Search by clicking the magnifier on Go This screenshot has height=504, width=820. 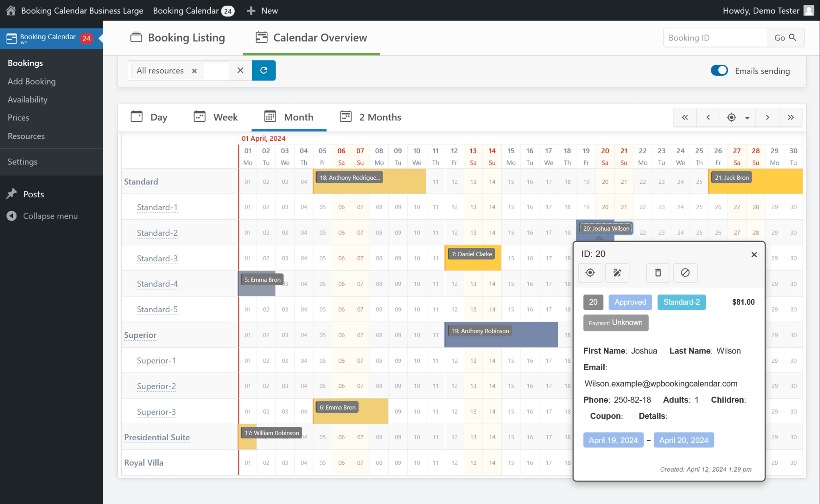pyautogui.click(x=793, y=38)
